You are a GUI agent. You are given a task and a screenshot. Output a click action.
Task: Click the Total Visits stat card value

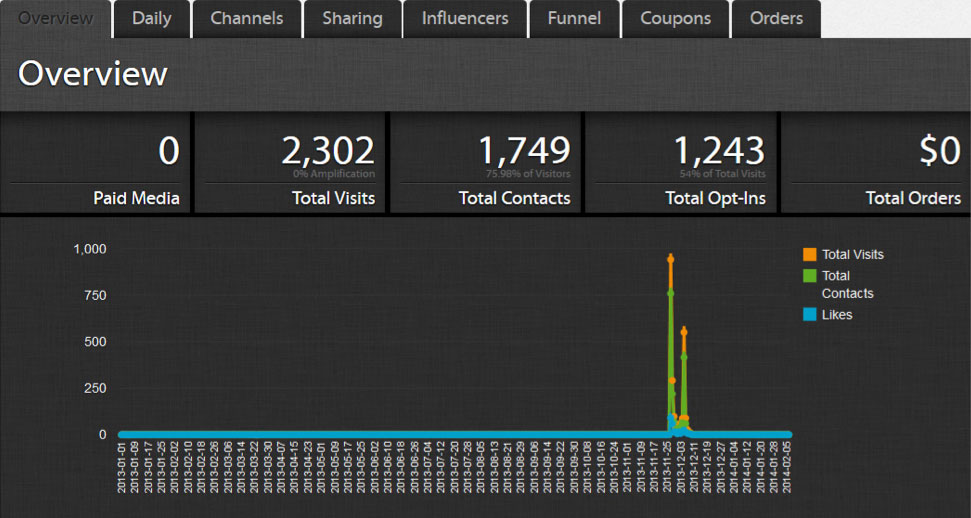click(328, 151)
